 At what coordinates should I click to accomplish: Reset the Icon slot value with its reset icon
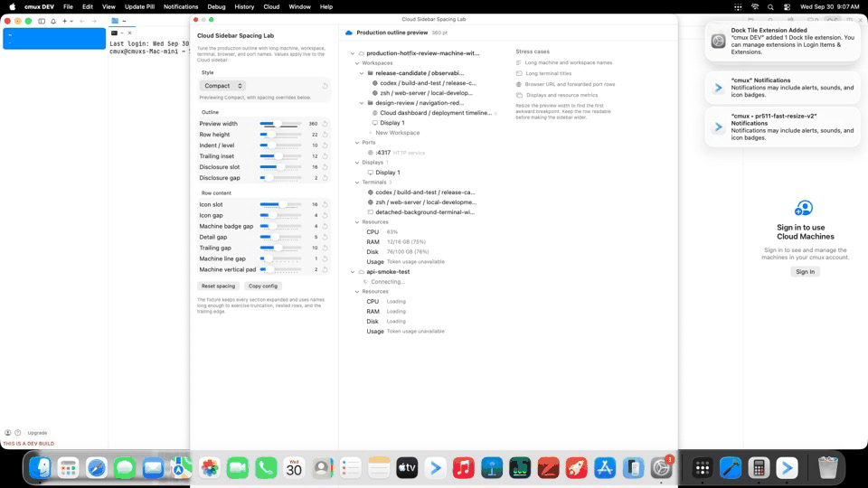325,205
